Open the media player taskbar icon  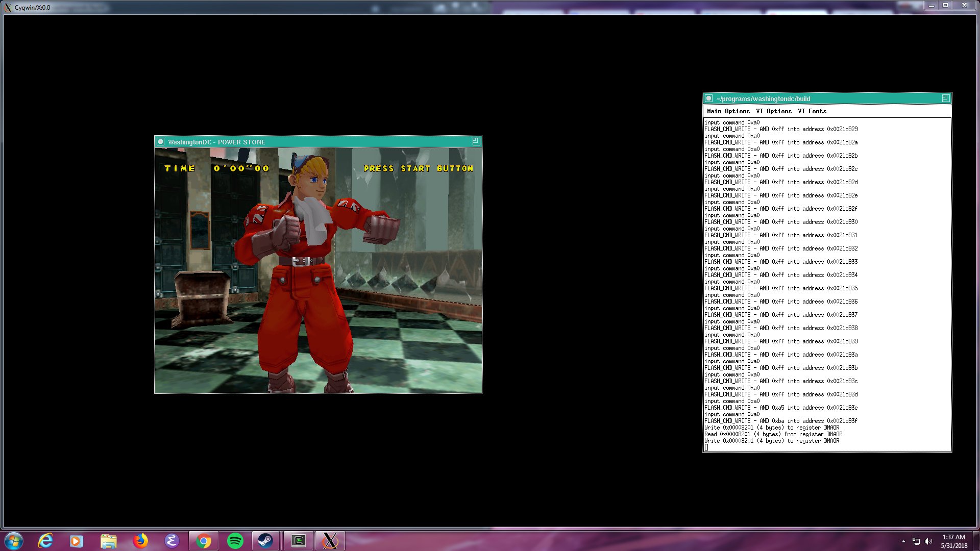(x=76, y=541)
